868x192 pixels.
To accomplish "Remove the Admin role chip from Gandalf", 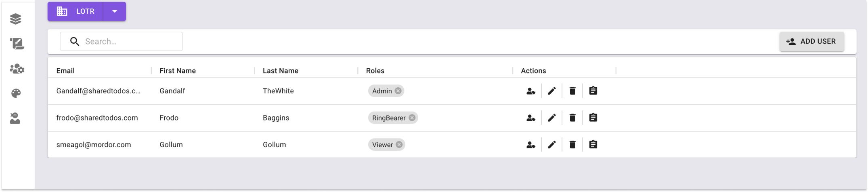I will [398, 91].
